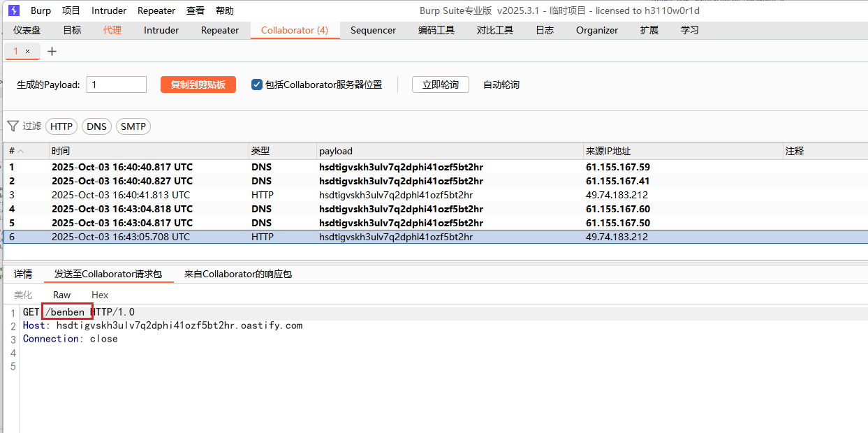
Task: Switch to the Sequencer tab
Action: (373, 30)
